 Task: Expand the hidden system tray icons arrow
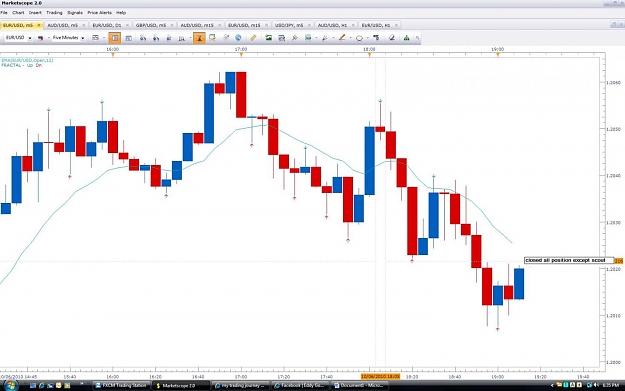552,385
